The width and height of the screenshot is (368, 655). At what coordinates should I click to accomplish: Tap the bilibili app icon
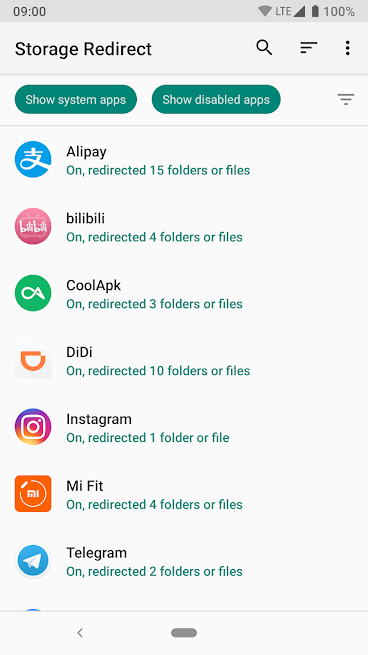[x=33, y=226]
